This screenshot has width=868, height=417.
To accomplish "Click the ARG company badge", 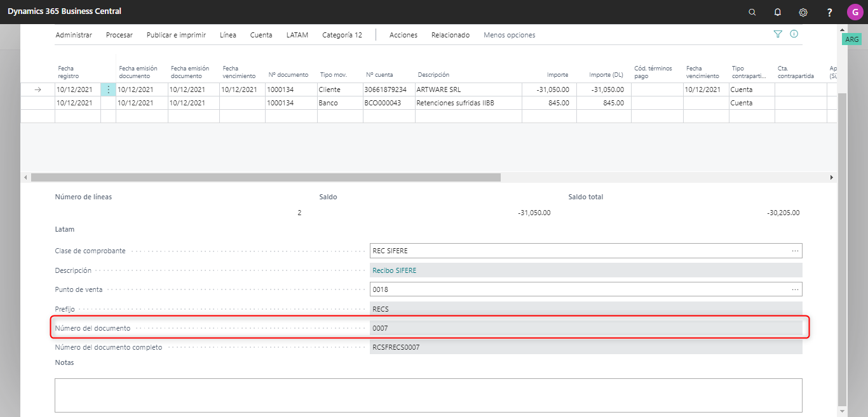I will [x=851, y=39].
